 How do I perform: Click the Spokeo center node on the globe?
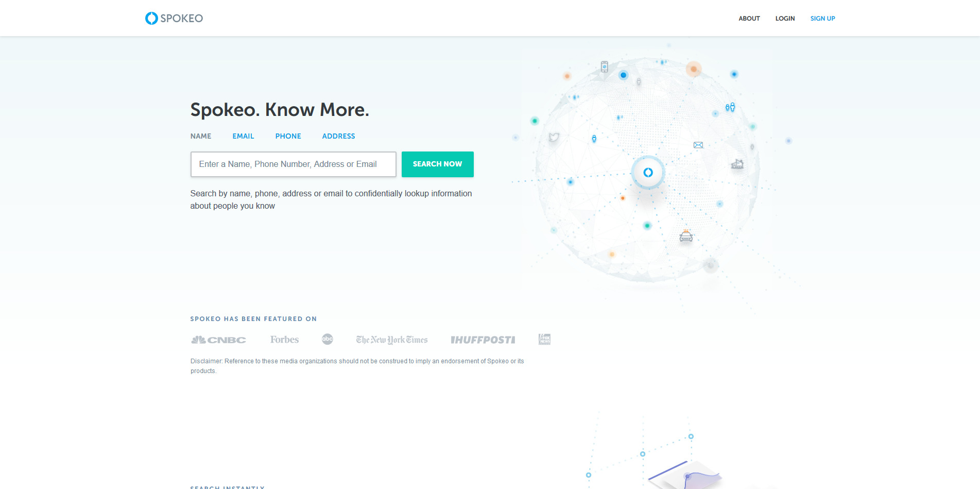(x=648, y=173)
